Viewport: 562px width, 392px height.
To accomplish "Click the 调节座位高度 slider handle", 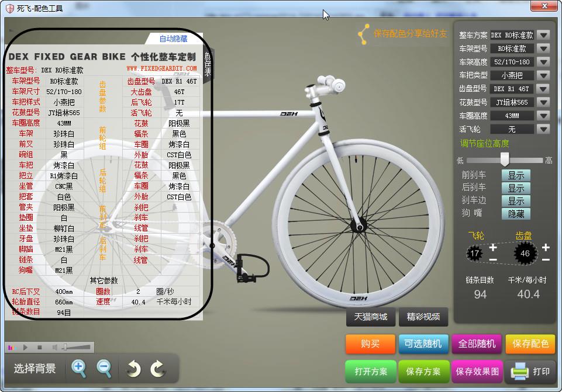I will 505,159.
